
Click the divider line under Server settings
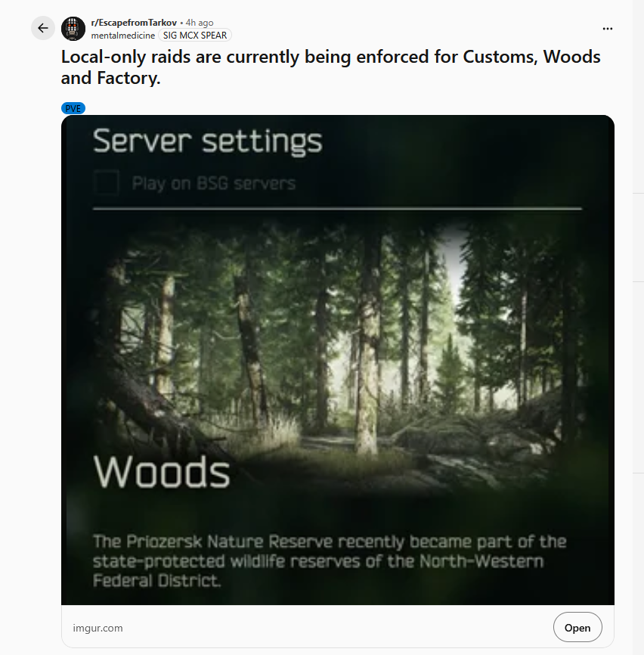coord(337,208)
